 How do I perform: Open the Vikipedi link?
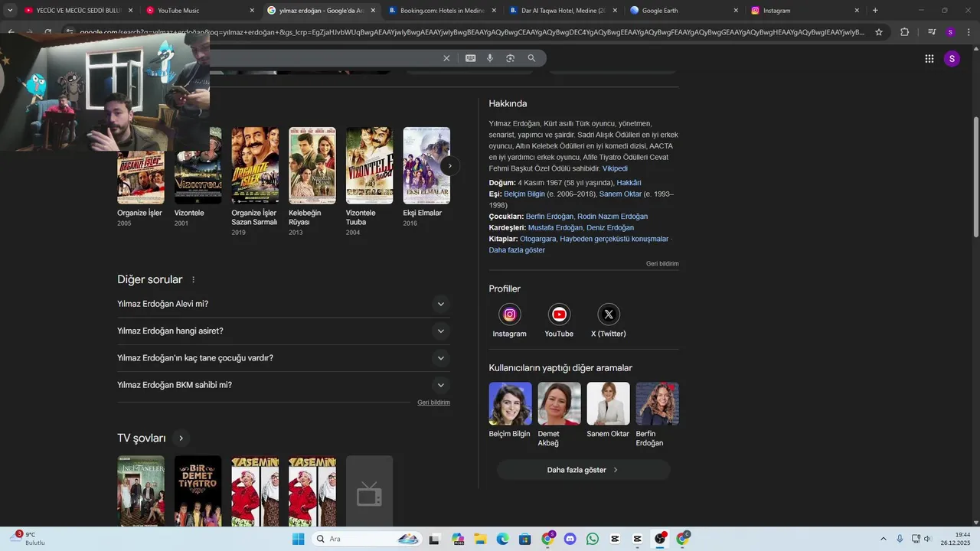(x=615, y=168)
